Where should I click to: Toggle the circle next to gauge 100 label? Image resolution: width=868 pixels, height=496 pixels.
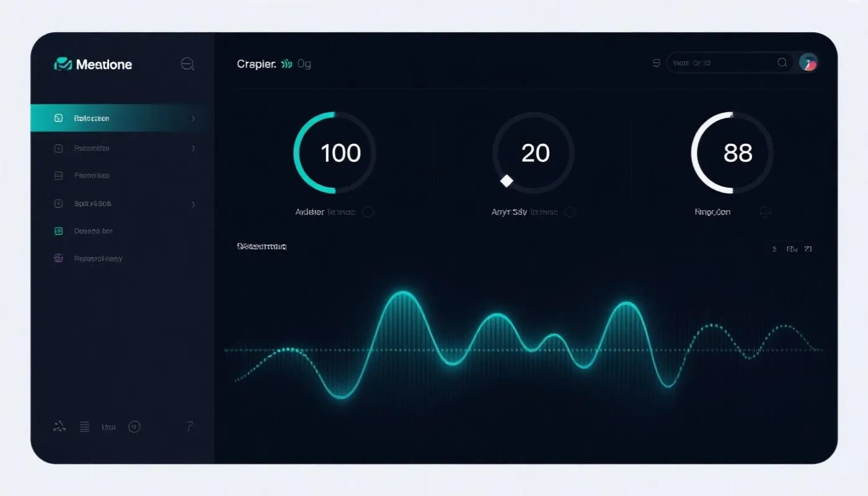pyautogui.click(x=368, y=212)
